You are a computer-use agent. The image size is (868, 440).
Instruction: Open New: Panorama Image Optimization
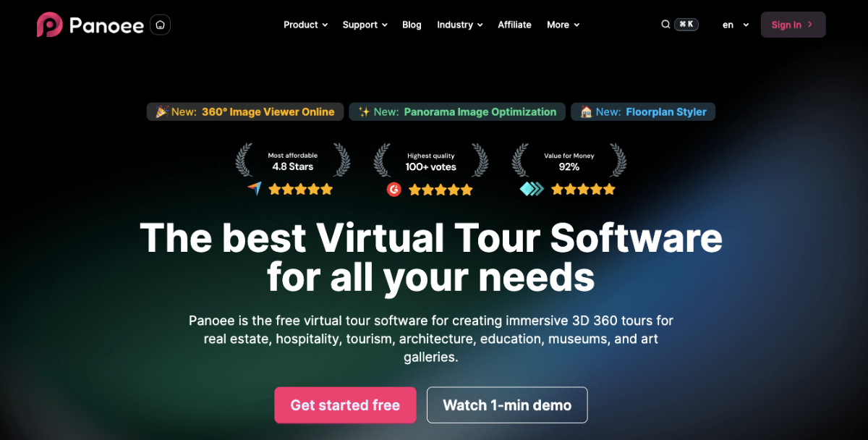point(456,111)
